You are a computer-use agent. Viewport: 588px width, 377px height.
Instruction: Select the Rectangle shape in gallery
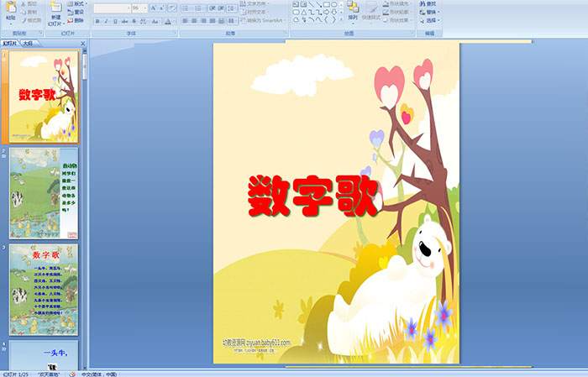coord(326,4)
